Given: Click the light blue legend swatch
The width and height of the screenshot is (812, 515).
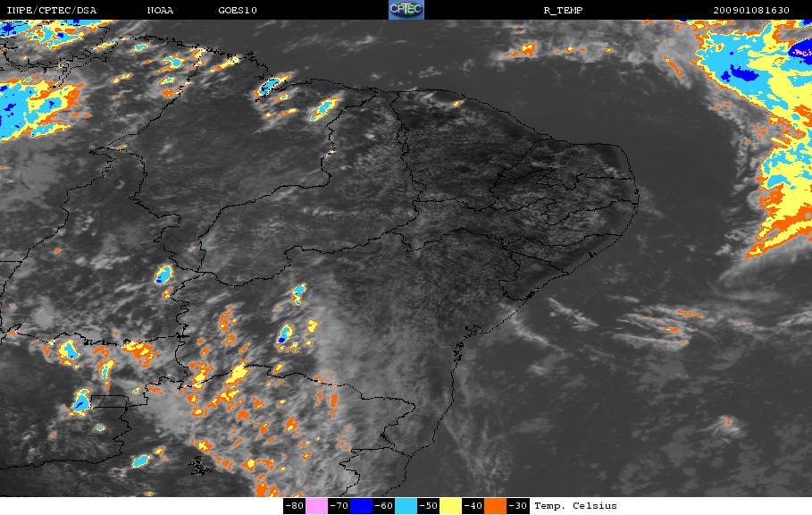Looking at the screenshot, I should (x=406, y=506).
